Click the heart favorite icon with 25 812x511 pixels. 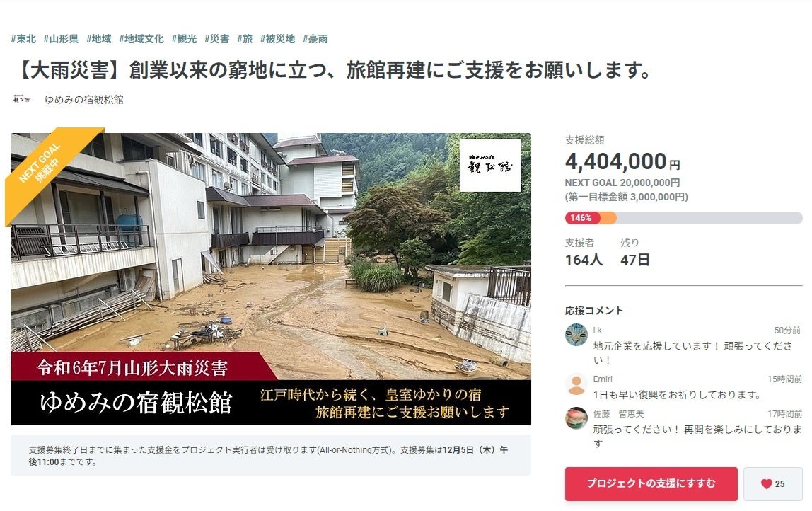coord(772,483)
